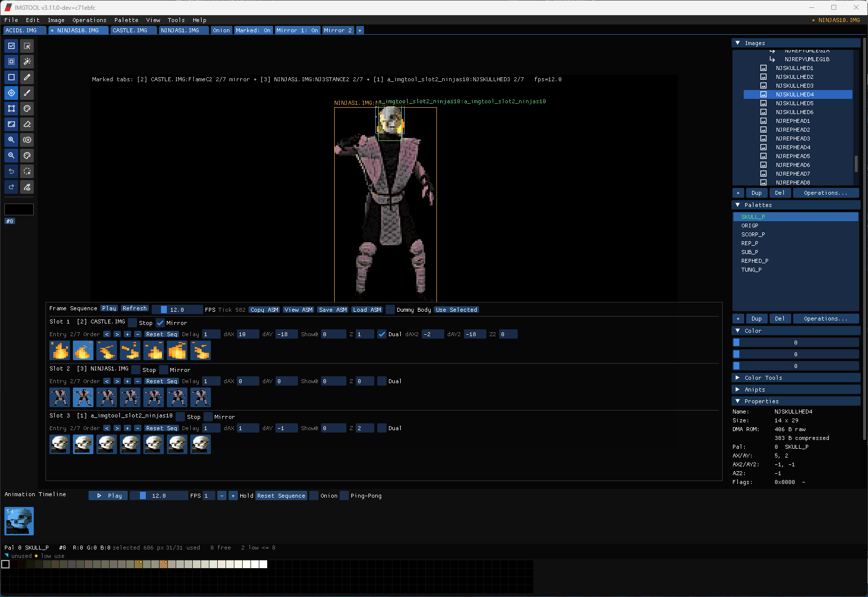The height and width of the screenshot is (597, 868).
Task: Adjust the Animation Timeline FPS slider
Action: [x=159, y=496]
